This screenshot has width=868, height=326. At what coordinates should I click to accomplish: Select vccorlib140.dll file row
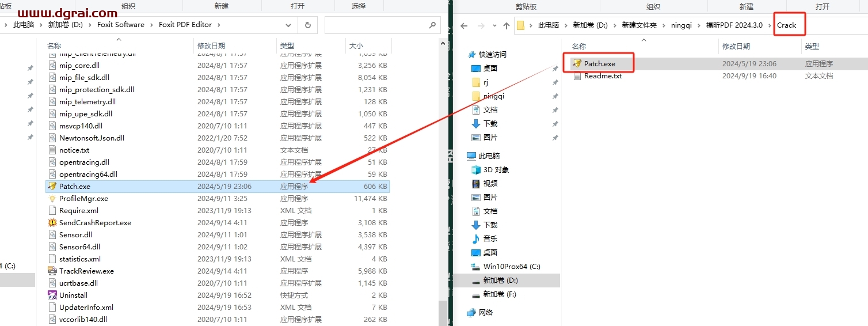(218, 319)
